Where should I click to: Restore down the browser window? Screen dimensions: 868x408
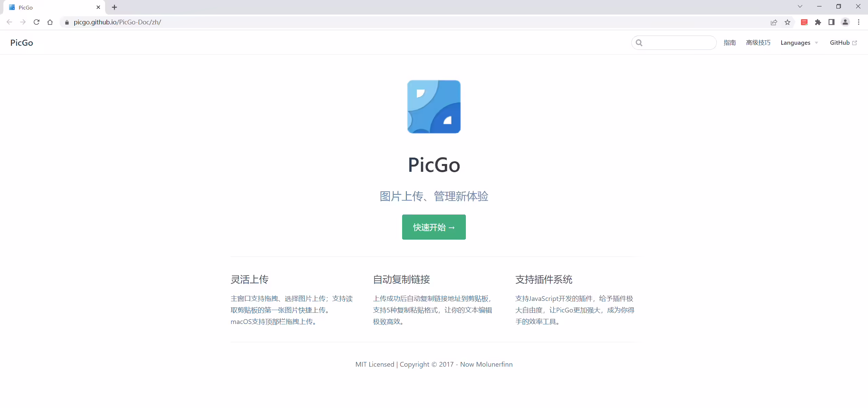(839, 6)
